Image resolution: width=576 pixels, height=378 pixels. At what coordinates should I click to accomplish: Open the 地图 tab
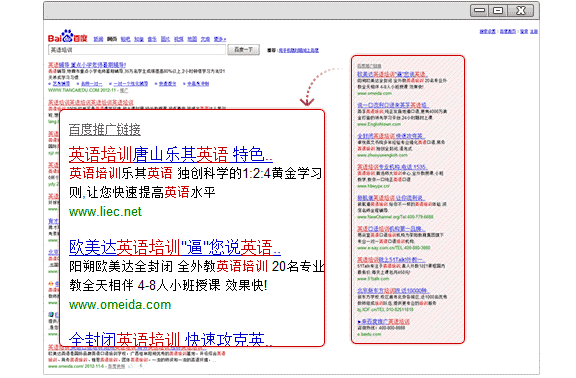point(192,39)
